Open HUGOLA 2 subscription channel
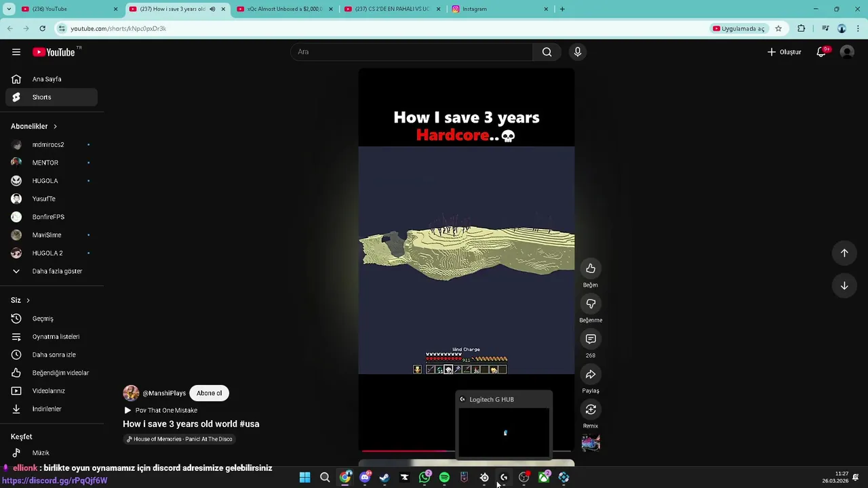The height and width of the screenshot is (488, 868). (52, 253)
